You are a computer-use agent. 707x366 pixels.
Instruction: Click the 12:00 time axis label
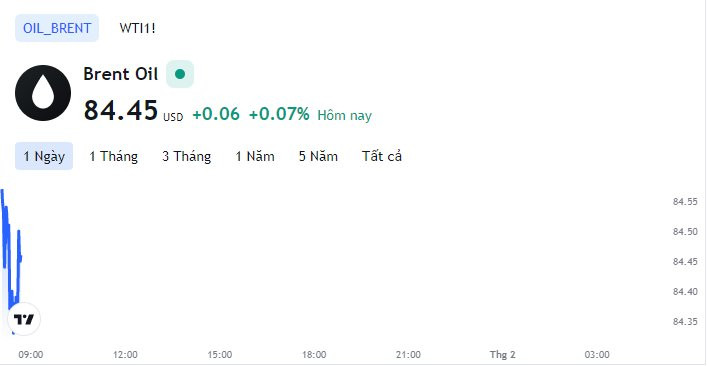click(x=125, y=354)
